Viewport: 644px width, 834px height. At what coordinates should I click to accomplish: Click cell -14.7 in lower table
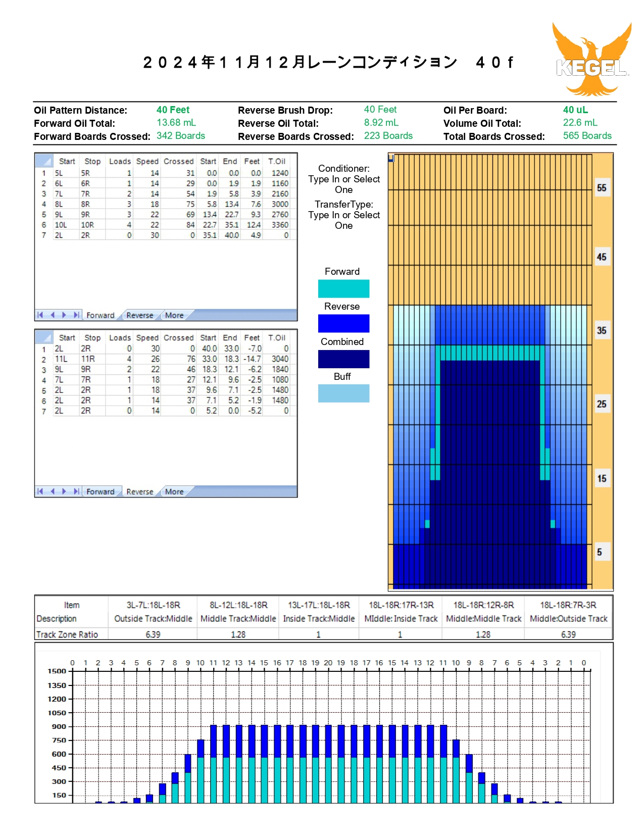(252, 359)
